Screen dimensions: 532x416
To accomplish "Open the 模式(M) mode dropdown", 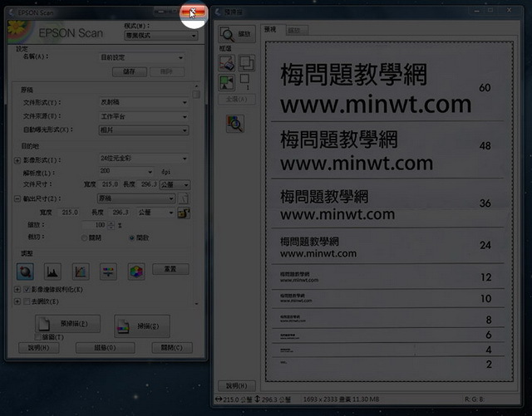I will (x=161, y=35).
